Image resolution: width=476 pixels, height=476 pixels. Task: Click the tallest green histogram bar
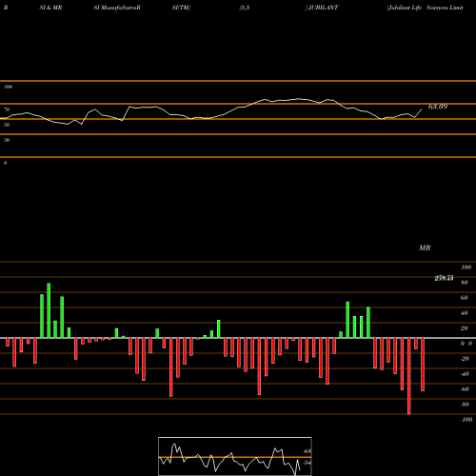click(x=49, y=310)
